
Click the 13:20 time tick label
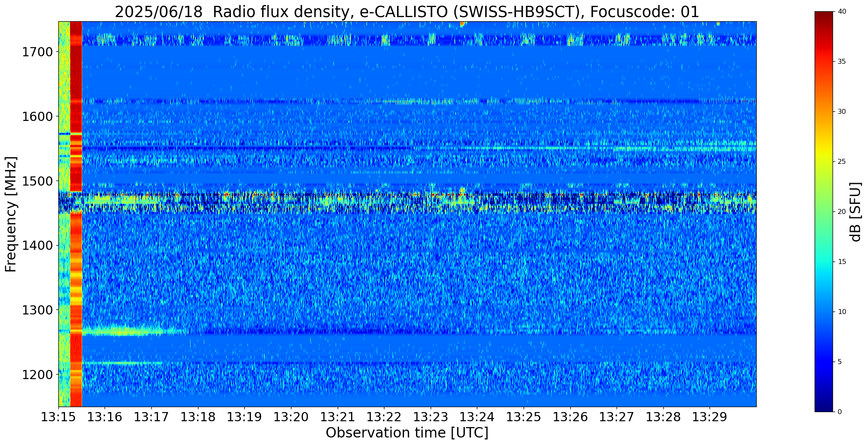pyautogui.click(x=291, y=417)
